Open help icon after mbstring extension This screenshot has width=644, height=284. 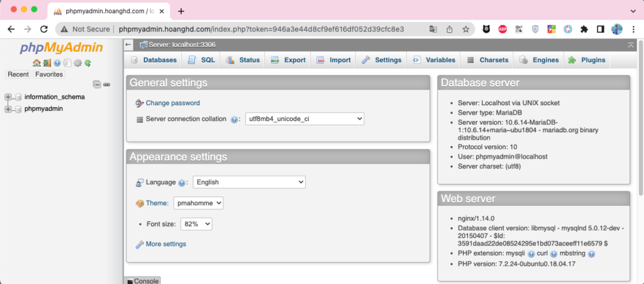(591, 254)
